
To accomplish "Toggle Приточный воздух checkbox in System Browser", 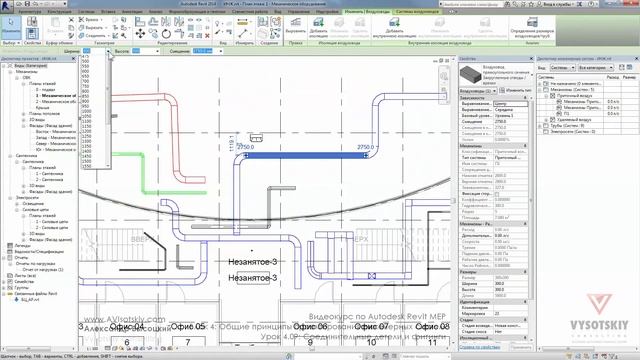I will [x=553, y=96].
